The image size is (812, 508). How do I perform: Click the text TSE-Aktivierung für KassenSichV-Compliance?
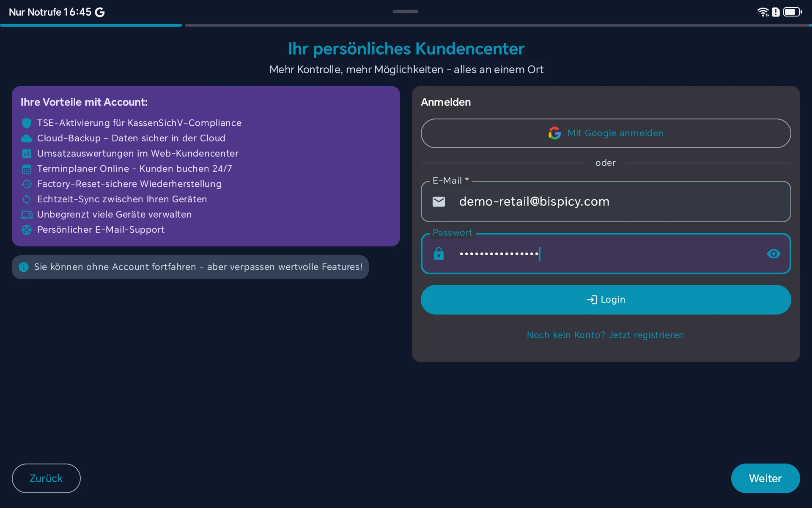139,123
